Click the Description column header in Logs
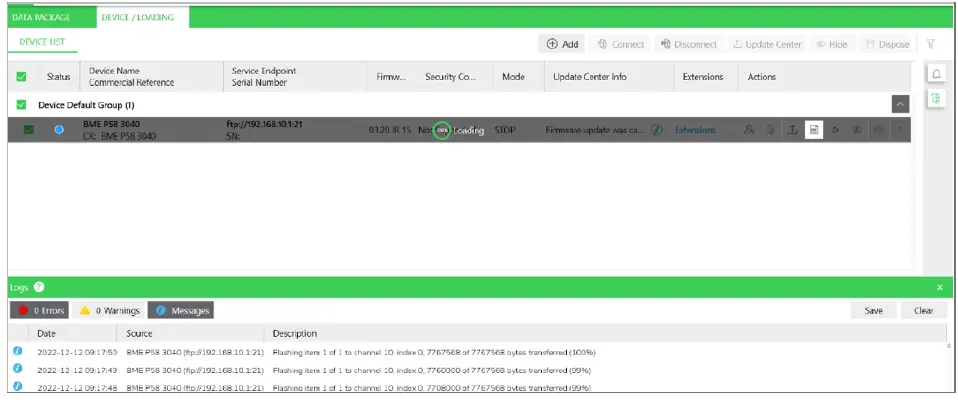958x400 pixels. pyautogui.click(x=294, y=333)
